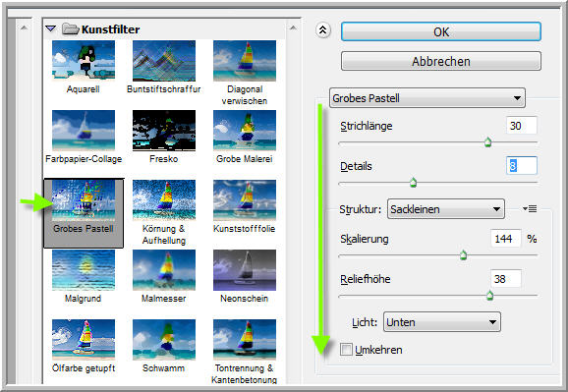Click the Strichlänge slider handle

pos(488,142)
